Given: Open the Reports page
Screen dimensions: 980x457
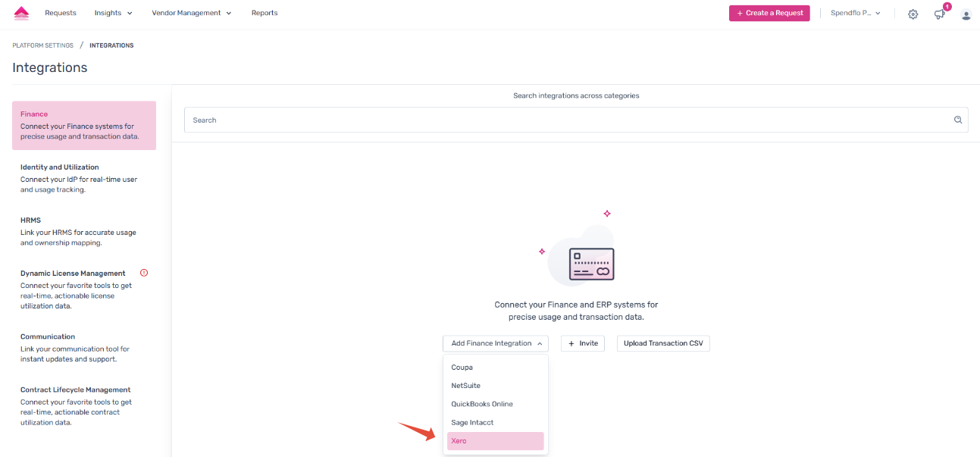Looking at the screenshot, I should pos(265,13).
